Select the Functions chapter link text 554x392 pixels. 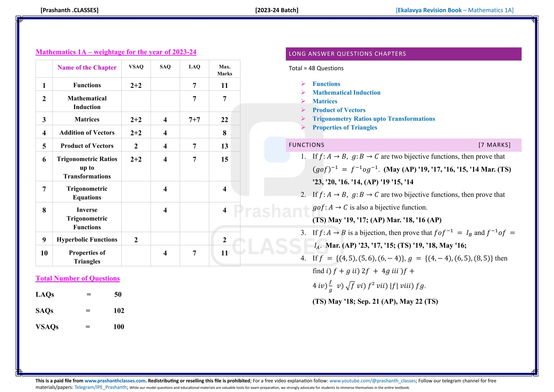[326, 84]
